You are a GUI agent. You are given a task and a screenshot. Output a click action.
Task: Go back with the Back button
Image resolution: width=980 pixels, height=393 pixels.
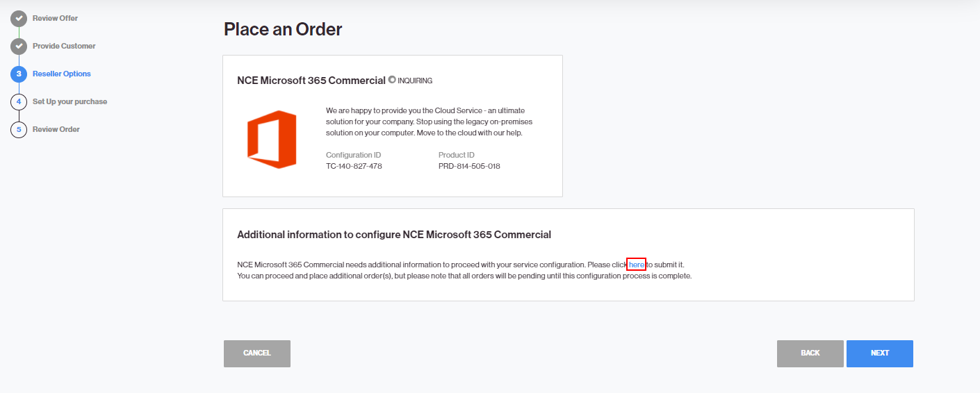[810, 353]
